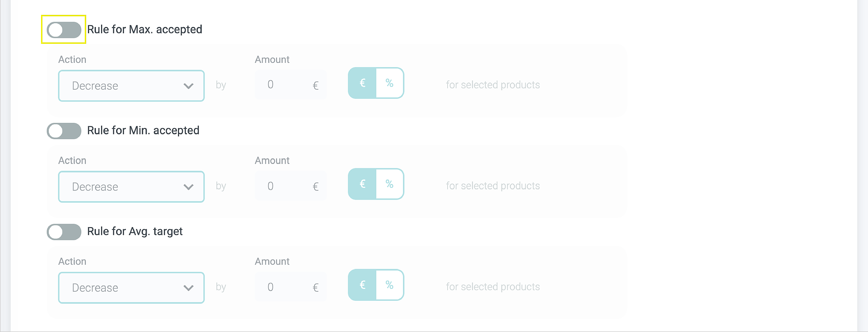868x332 pixels.
Task: Pick euro unit for Avg. target amount
Action: [362, 285]
